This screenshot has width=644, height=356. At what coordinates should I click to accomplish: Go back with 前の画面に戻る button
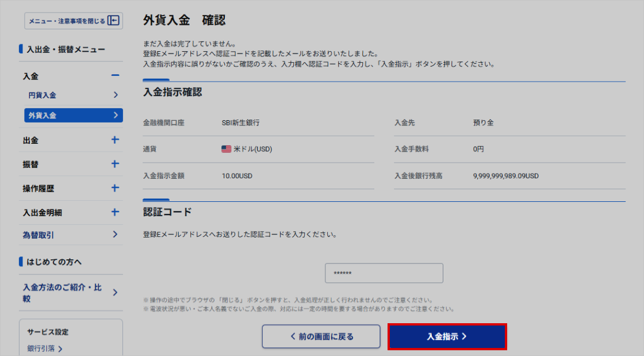tap(321, 336)
